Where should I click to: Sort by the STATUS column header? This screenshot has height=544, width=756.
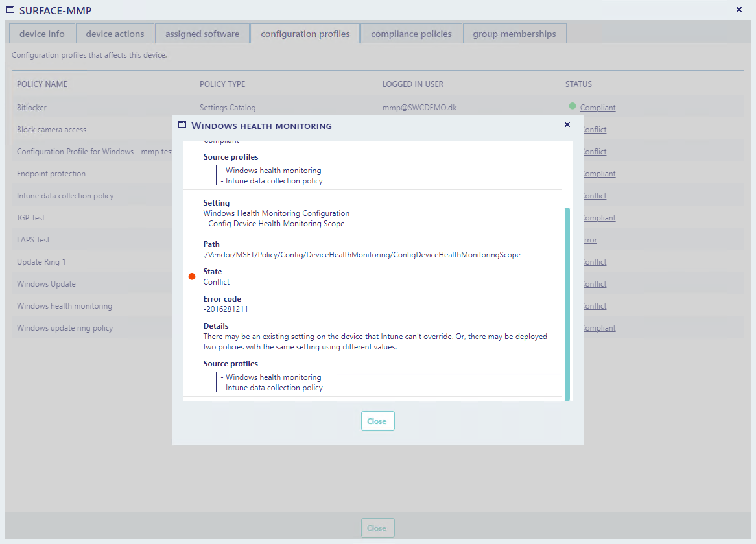coord(578,84)
